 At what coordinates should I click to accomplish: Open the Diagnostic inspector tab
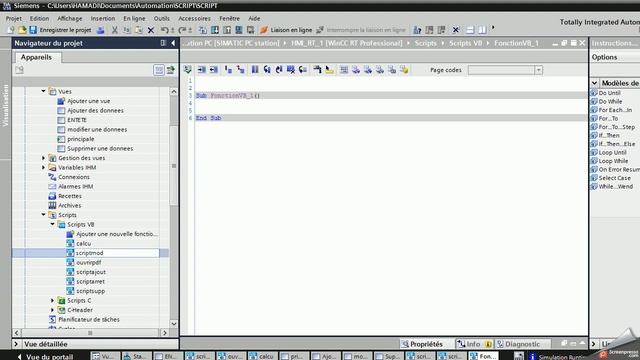pos(522,344)
